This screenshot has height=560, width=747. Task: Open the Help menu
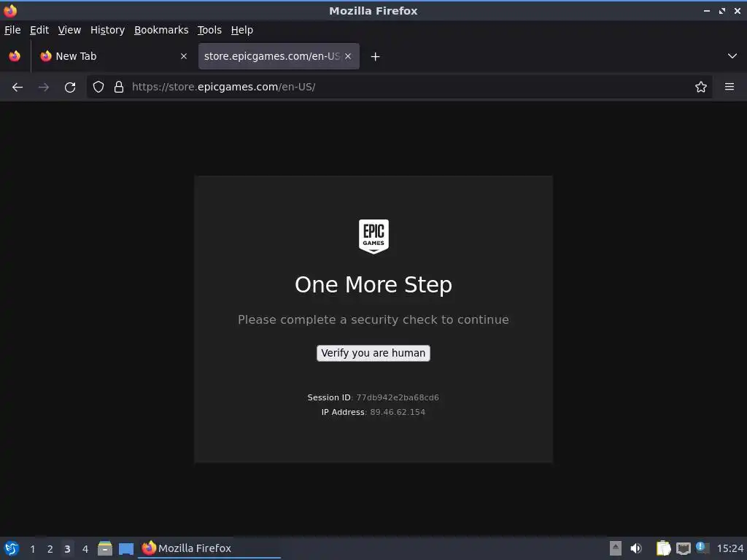(242, 30)
